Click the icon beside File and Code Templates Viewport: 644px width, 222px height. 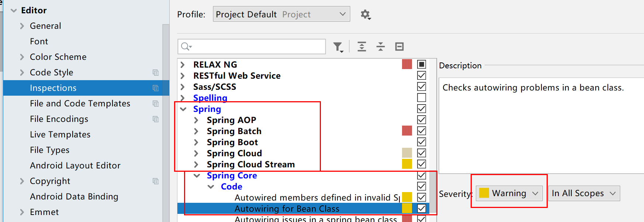click(156, 103)
